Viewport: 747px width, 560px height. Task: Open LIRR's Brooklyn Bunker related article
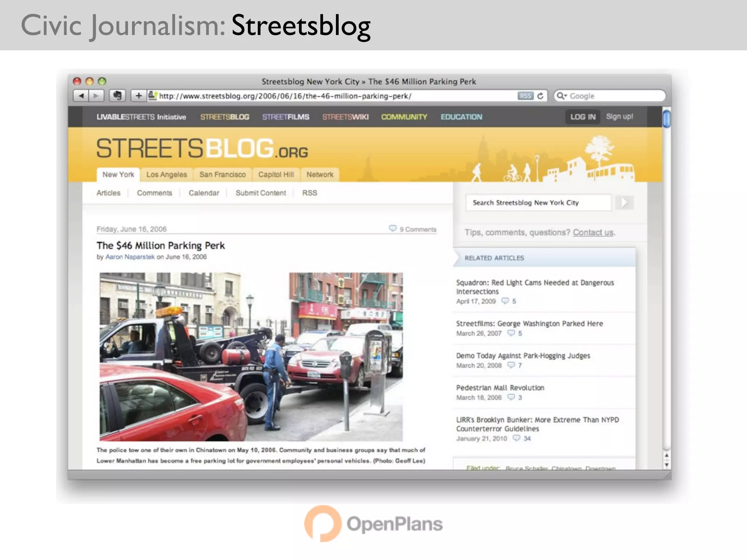pyautogui.click(x=537, y=424)
